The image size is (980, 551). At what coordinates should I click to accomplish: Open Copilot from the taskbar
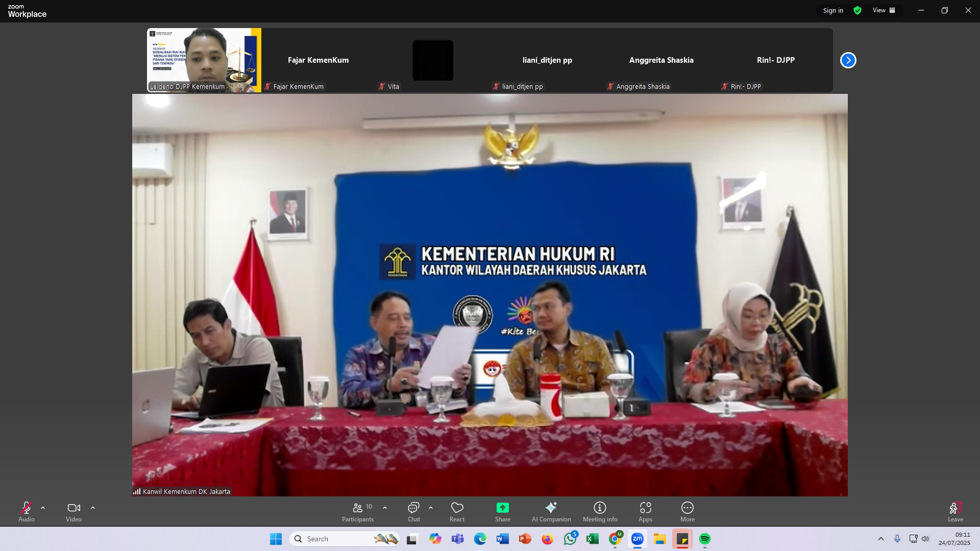pyautogui.click(x=435, y=539)
